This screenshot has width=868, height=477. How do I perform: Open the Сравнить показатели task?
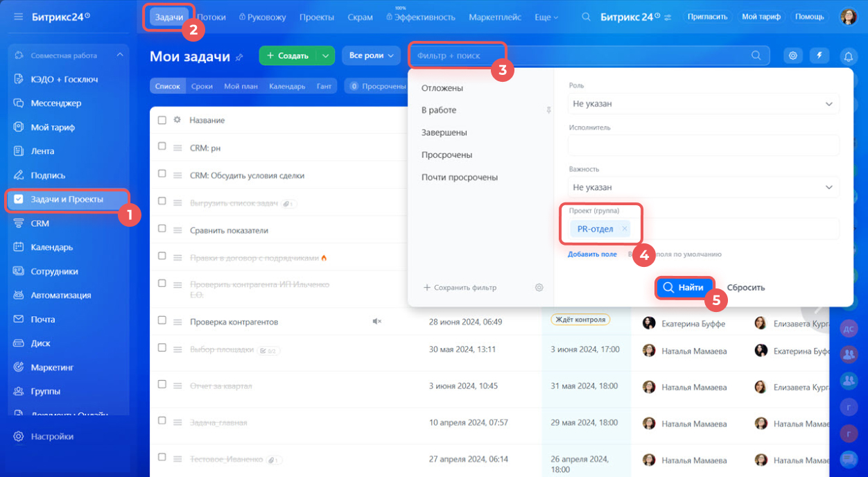[x=229, y=230]
